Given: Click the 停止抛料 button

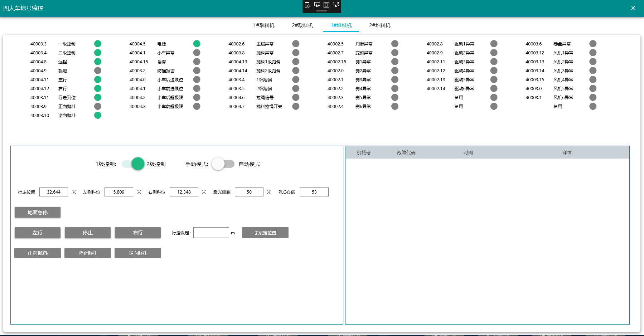Looking at the screenshot, I should coord(88,253).
